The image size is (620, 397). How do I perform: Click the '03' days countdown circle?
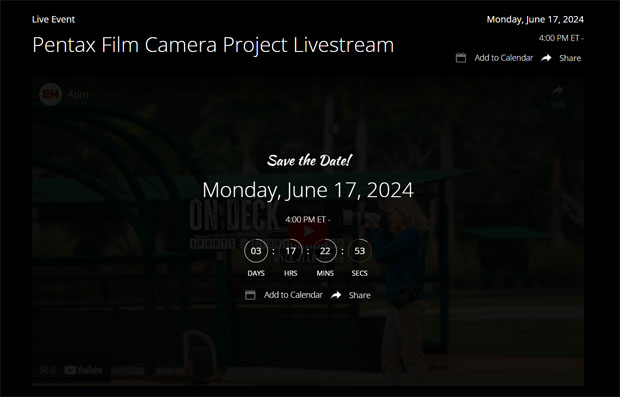click(x=256, y=251)
